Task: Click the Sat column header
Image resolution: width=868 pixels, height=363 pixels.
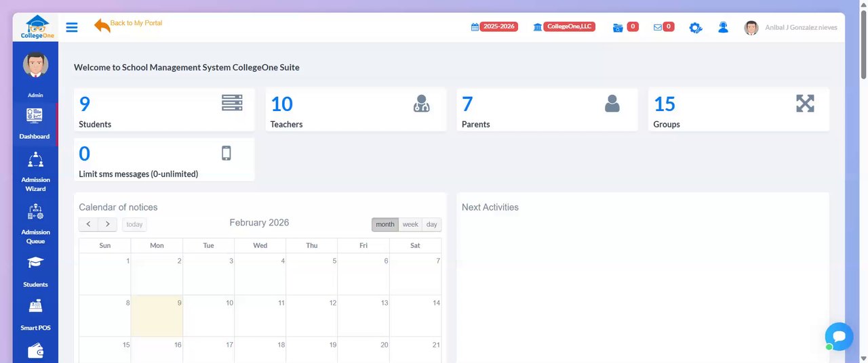Action: [415, 246]
